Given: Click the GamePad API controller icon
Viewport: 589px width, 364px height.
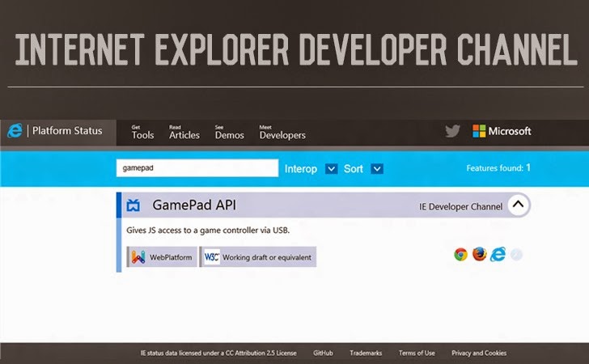Looking at the screenshot, I should [x=133, y=205].
